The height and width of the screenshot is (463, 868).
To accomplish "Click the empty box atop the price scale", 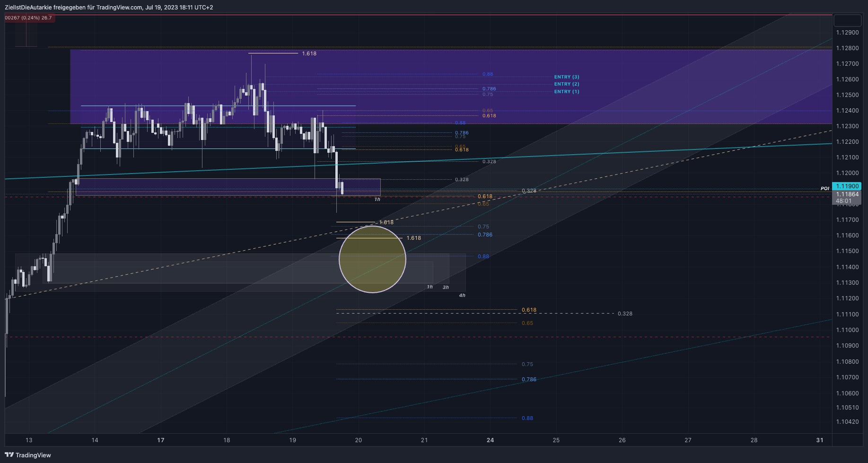I will click(x=847, y=20).
